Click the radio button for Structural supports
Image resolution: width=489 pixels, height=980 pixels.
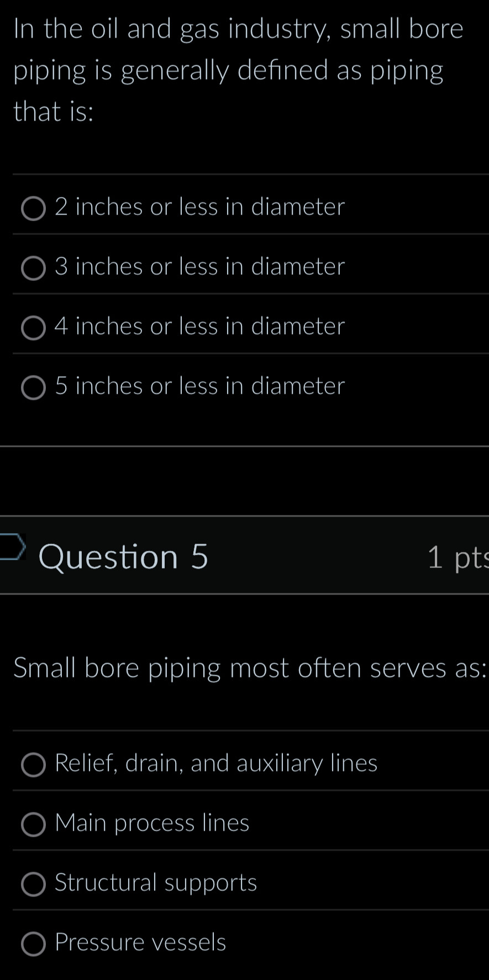(33, 884)
